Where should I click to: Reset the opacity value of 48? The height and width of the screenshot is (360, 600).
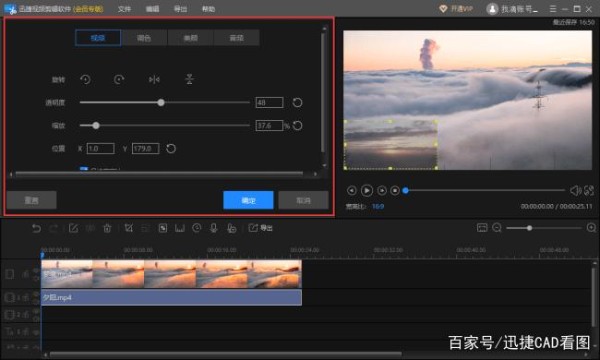[x=297, y=103]
